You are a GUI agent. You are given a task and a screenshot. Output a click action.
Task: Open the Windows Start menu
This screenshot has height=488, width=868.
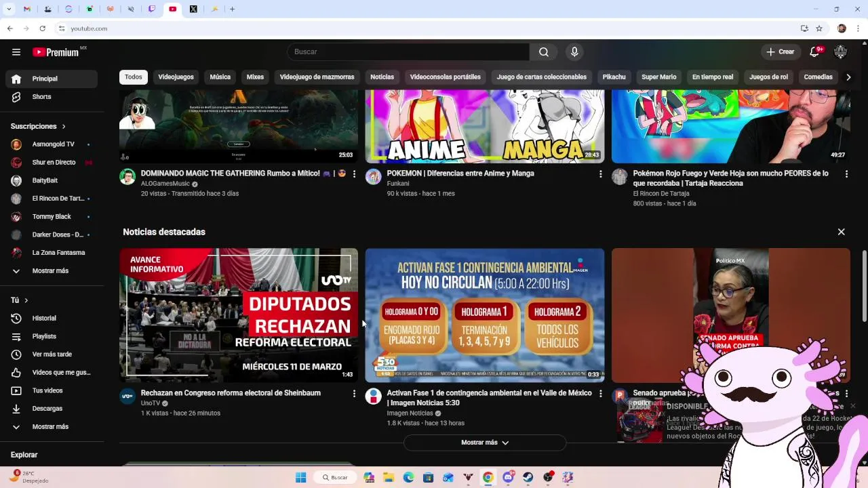pyautogui.click(x=301, y=477)
